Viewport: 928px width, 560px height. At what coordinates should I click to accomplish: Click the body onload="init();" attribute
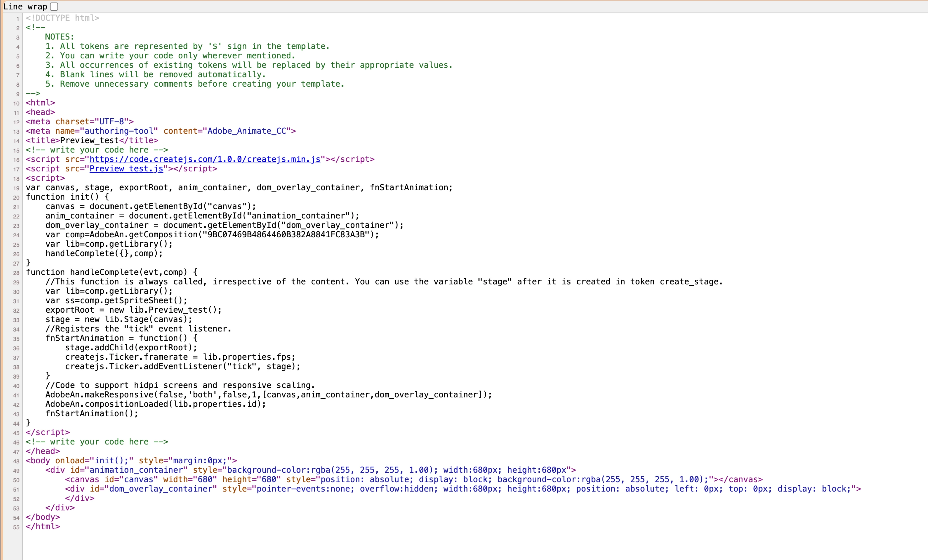[x=94, y=460]
